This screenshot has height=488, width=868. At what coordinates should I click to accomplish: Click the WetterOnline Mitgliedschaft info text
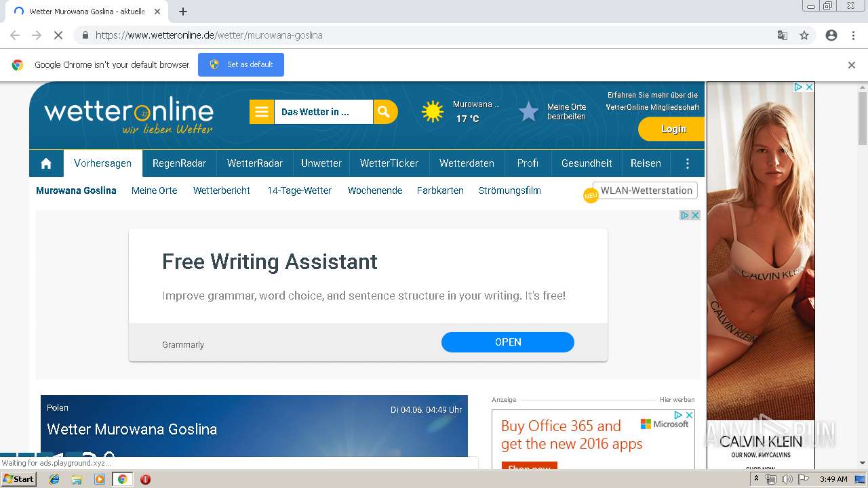(652, 101)
